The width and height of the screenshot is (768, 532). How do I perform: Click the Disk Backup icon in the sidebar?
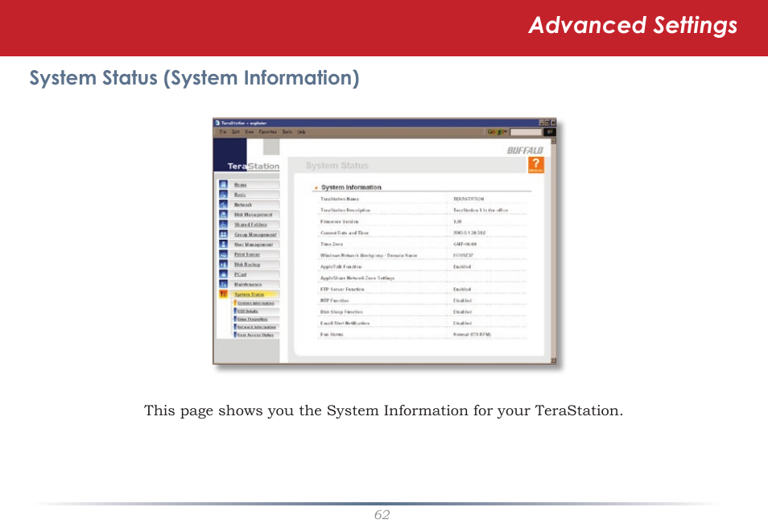(x=223, y=264)
